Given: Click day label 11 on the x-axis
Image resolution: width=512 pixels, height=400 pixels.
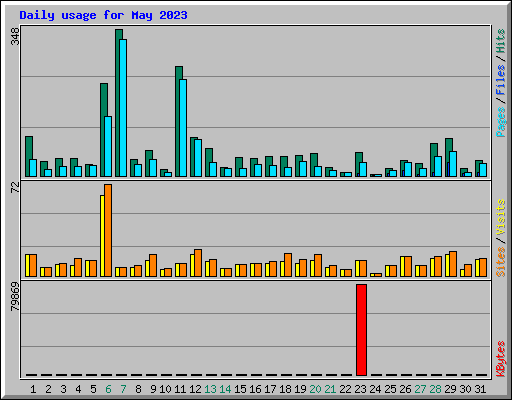Looking at the screenshot, I should [180, 389].
